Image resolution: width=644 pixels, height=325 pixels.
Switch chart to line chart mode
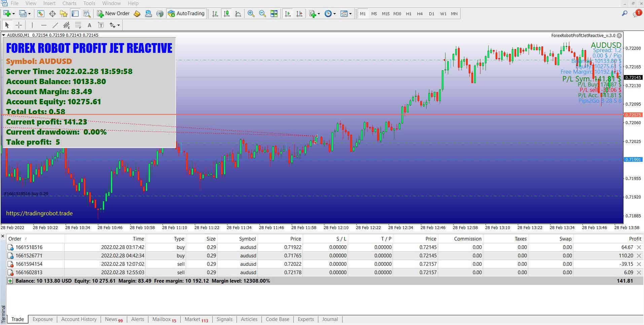(x=238, y=14)
